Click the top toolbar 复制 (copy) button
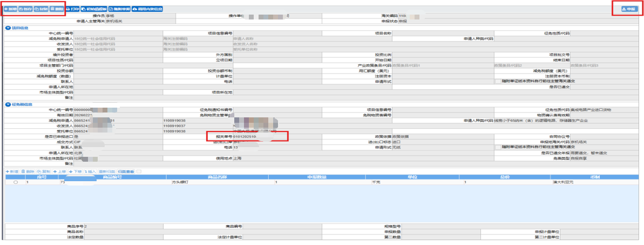The height and width of the screenshot is (245, 644). click(x=41, y=9)
